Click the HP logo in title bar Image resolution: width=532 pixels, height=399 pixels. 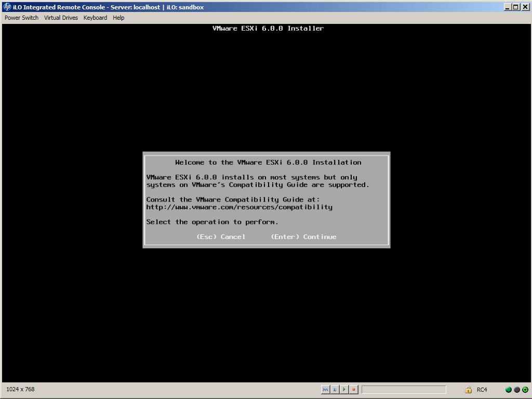coord(7,7)
